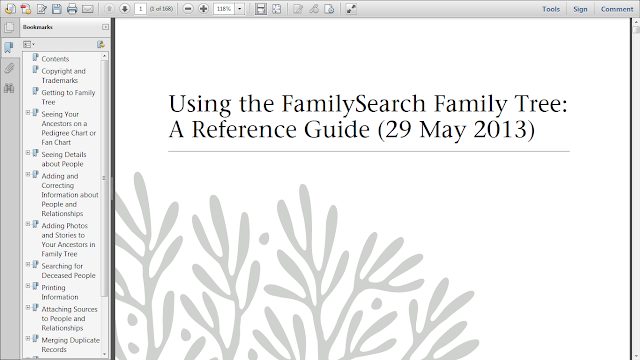Go to previous page arrow
Viewport: 640px width, 360px height.
pyautogui.click(x=109, y=9)
